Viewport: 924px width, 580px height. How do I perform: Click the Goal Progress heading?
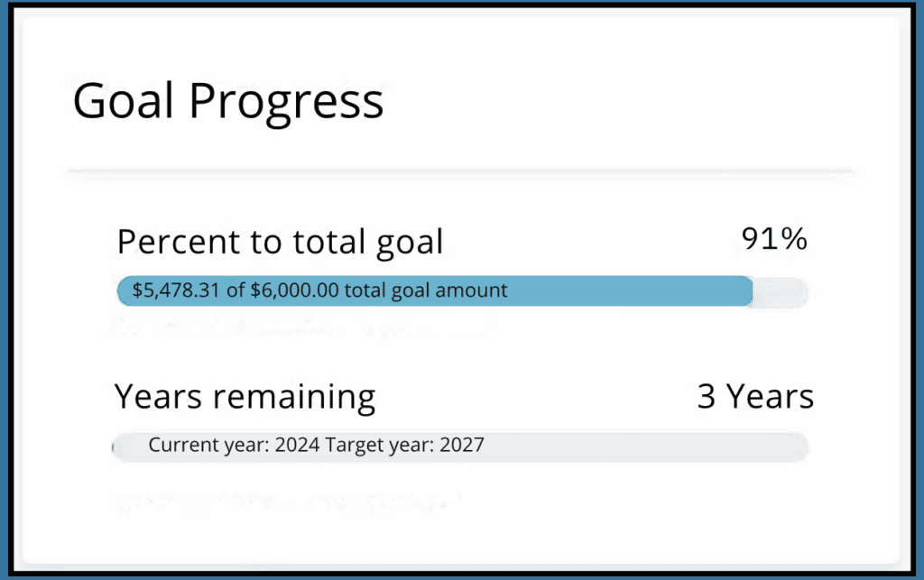click(228, 101)
